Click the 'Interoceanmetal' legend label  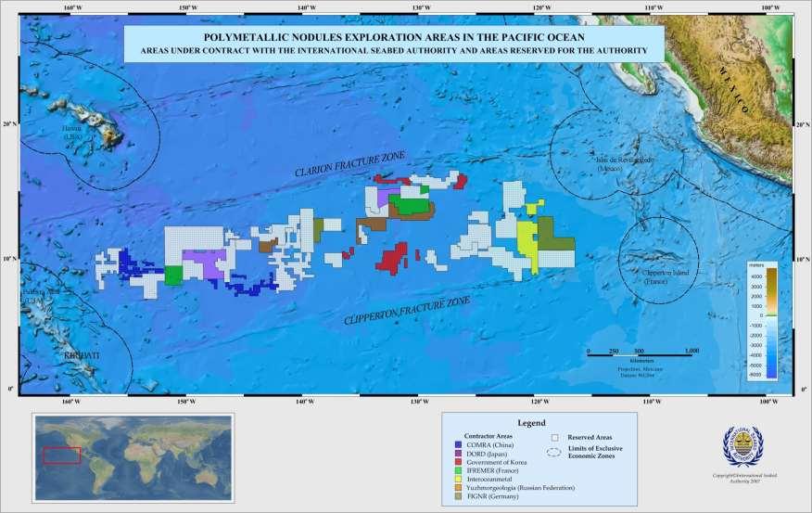click(x=489, y=480)
